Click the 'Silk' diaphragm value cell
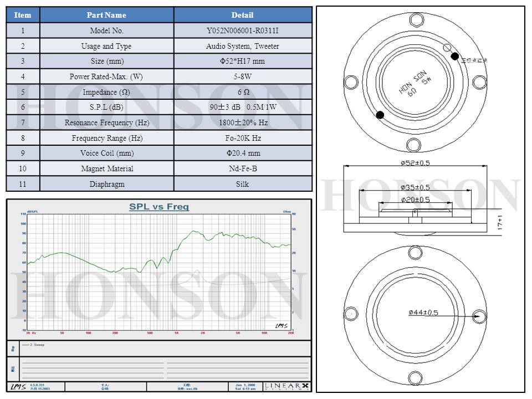 (242, 184)
